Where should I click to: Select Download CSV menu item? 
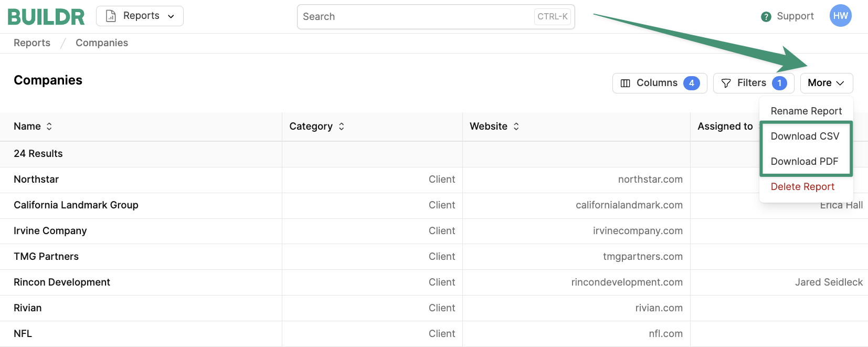[x=806, y=136]
